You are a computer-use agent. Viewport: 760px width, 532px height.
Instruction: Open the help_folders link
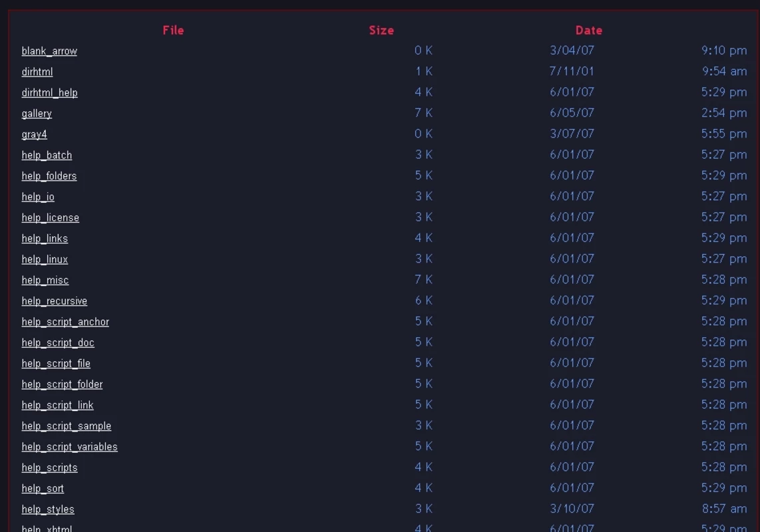point(49,176)
